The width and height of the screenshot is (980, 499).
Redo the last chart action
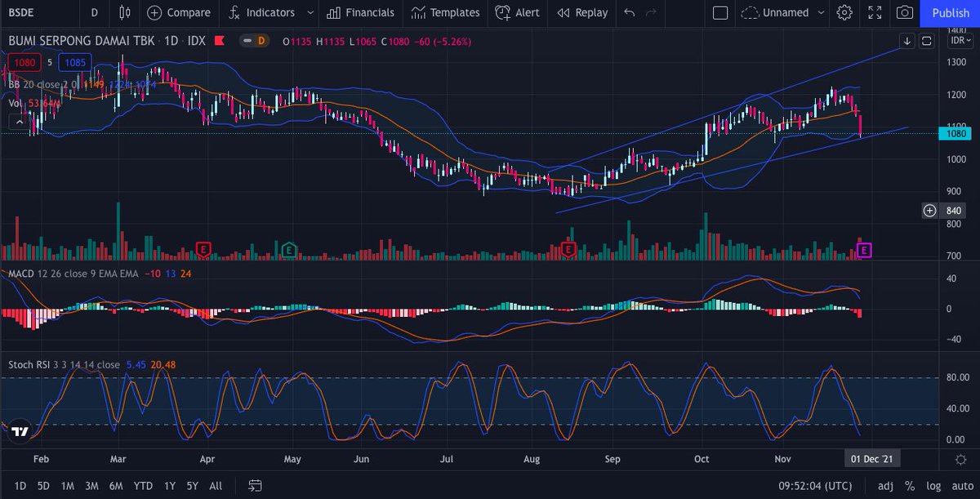pos(651,12)
